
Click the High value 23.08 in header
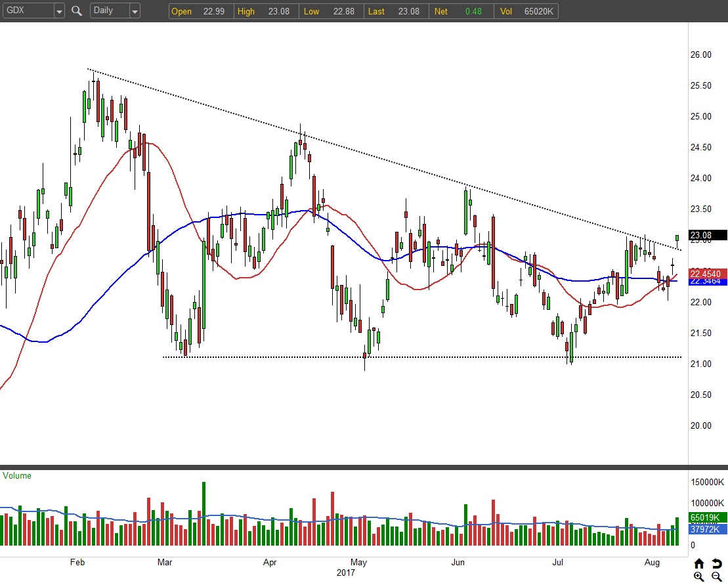point(278,11)
